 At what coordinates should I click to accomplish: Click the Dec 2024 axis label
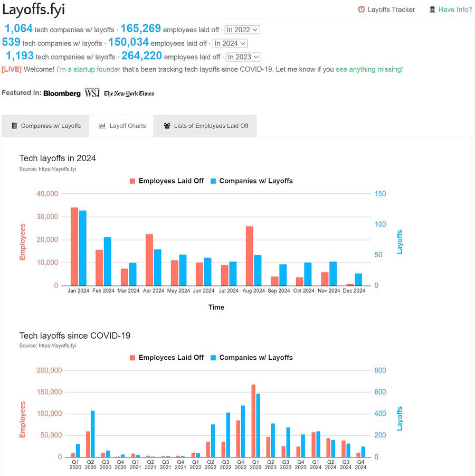(x=354, y=291)
